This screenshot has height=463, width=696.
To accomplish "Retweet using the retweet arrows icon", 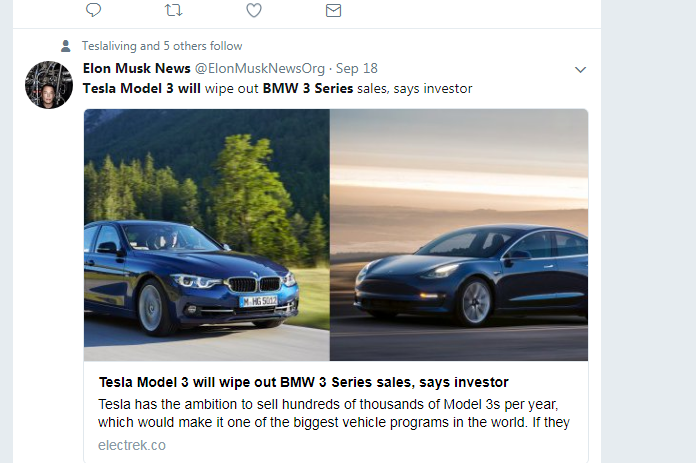I will [x=173, y=10].
